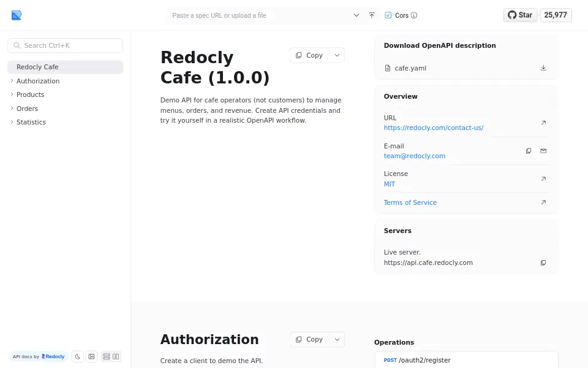Image resolution: width=588 pixels, height=368 pixels.
Task: Click the send mail envelope icon
Action: click(543, 151)
